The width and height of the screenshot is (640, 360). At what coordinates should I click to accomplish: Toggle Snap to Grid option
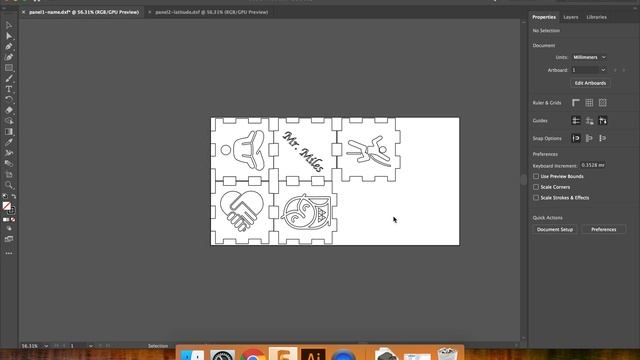602,138
